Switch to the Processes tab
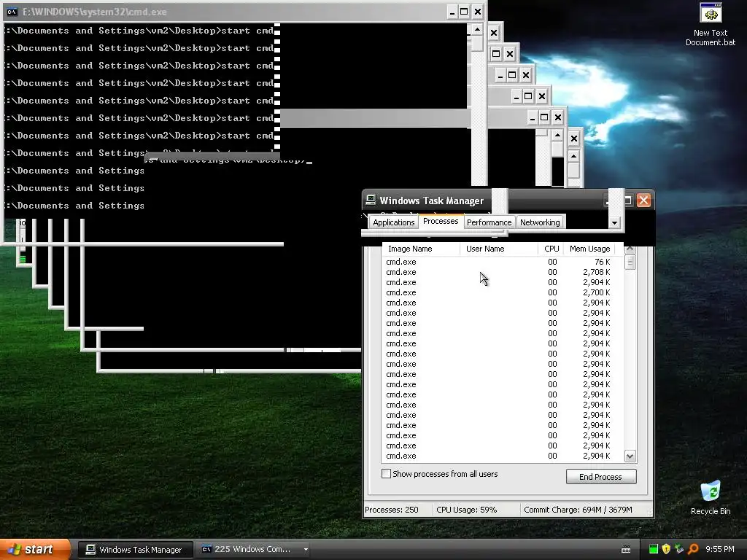The width and height of the screenshot is (747, 560). pos(441,222)
